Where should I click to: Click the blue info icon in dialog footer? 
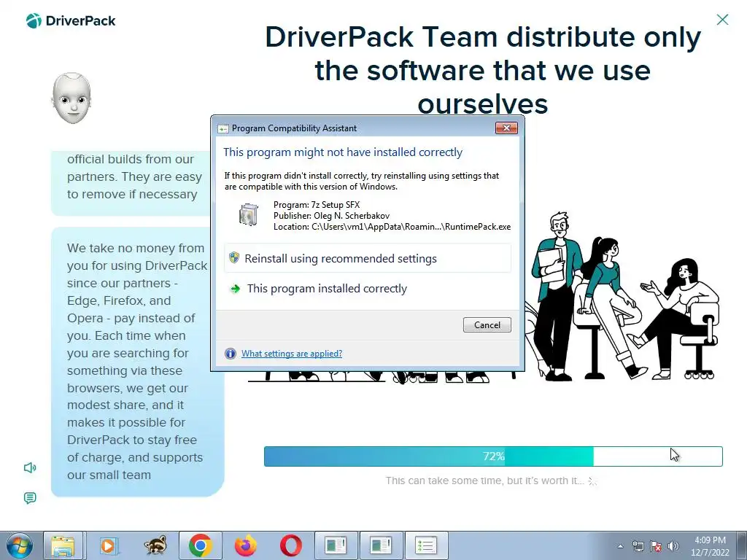[x=231, y=354]
